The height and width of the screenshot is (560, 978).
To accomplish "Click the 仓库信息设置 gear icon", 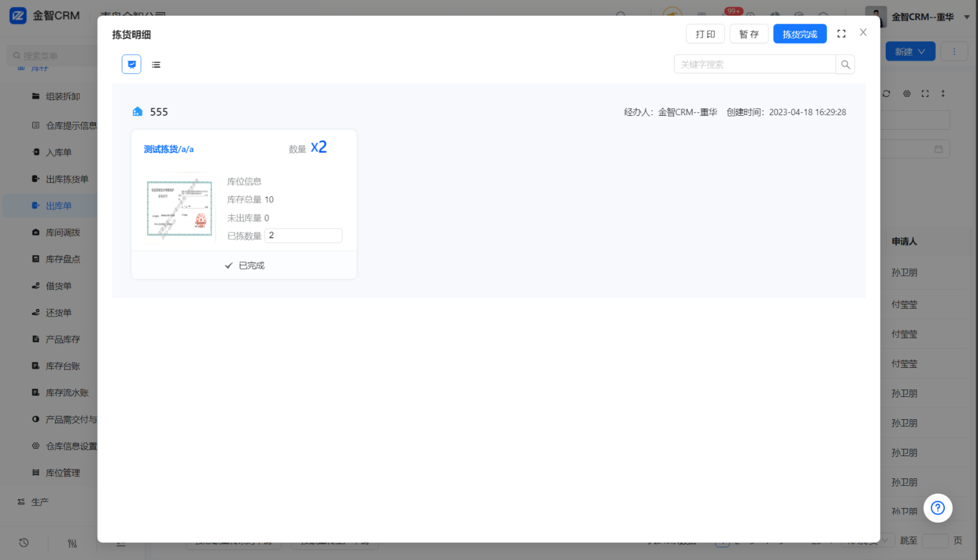I will (36, 446).
